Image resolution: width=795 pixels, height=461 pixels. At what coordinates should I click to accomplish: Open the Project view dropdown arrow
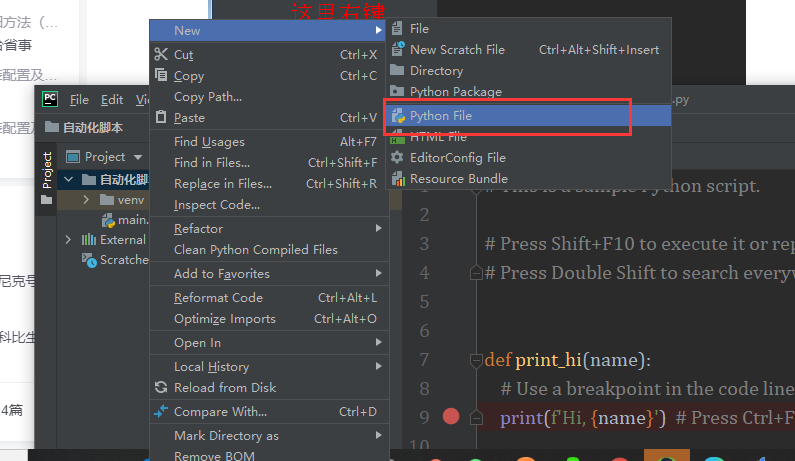(x=138, y=157)
